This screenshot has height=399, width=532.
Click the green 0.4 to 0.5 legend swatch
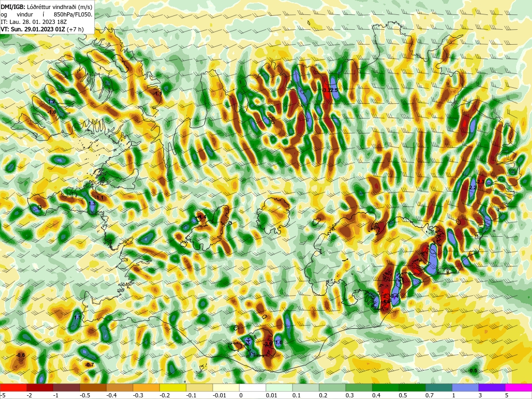tap(386, 387)
